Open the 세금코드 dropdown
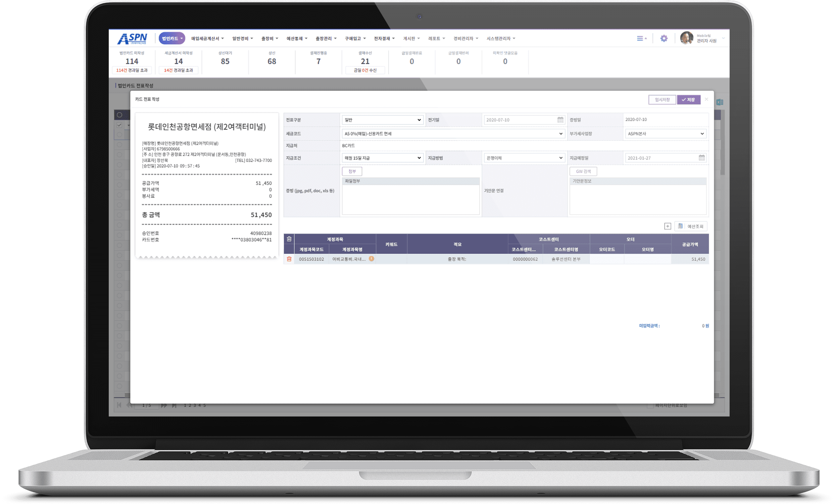 [453, 133]
